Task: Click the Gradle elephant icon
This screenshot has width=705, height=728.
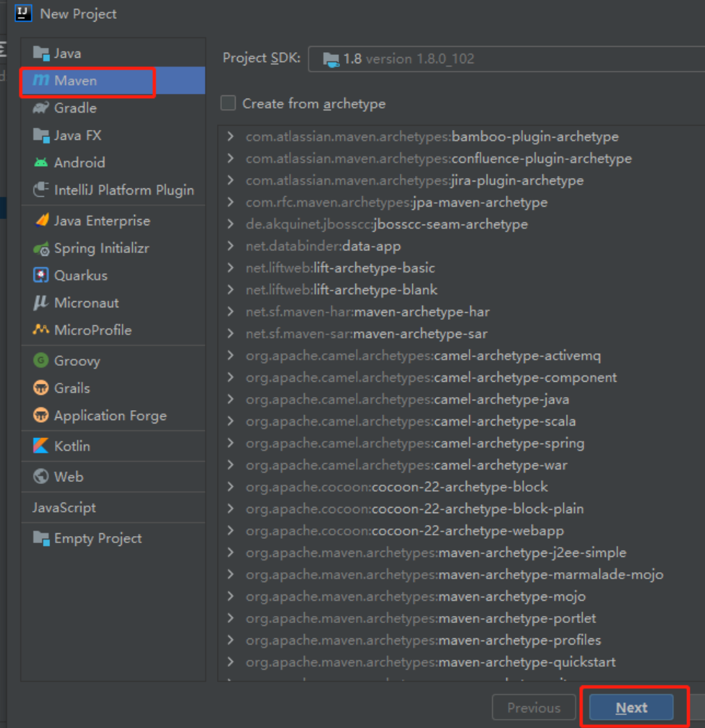Action: pyautogui.click(x=41, y=108)
